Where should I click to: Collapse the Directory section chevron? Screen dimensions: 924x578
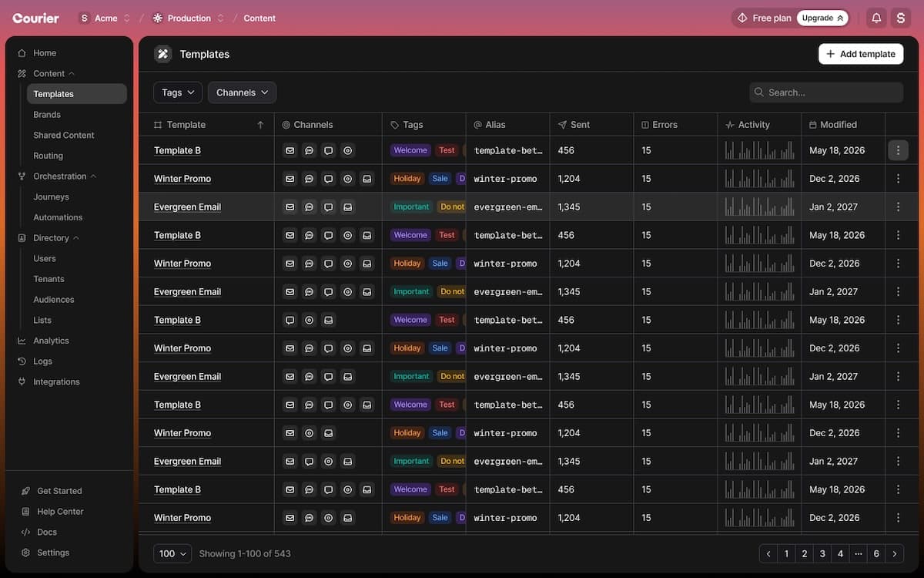[x=76, y=238]
